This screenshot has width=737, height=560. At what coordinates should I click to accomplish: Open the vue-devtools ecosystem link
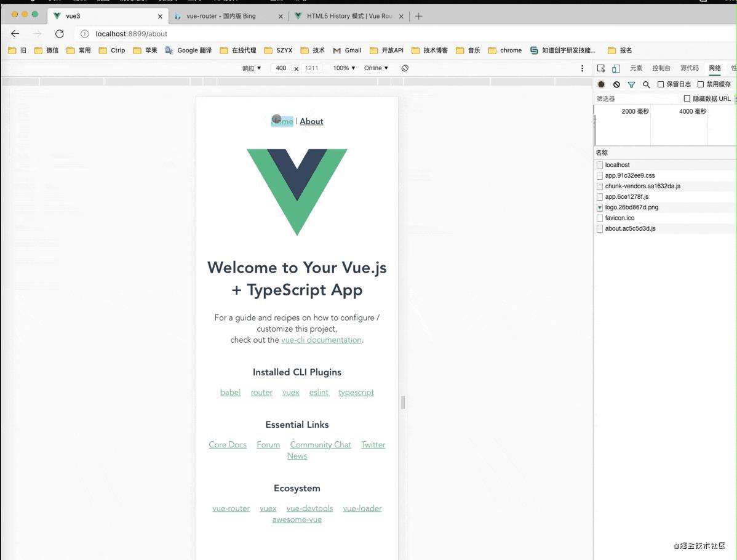pos(309,508)
